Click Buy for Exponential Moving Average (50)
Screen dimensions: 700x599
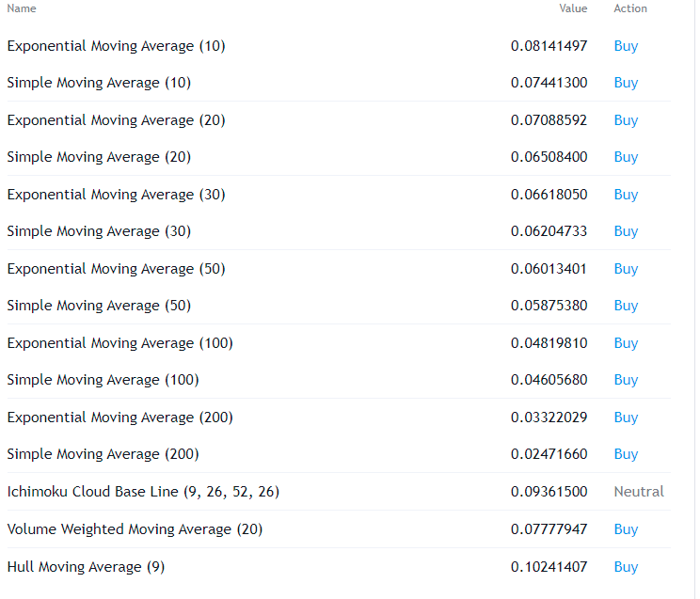(x=626, y=269)
